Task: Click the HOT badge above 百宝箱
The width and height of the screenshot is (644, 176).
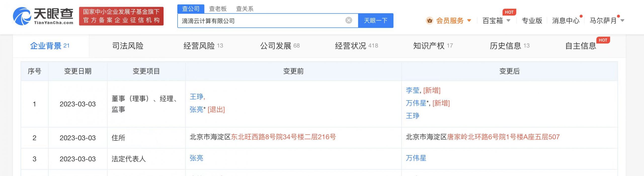Action: click(x=509, y=12)
